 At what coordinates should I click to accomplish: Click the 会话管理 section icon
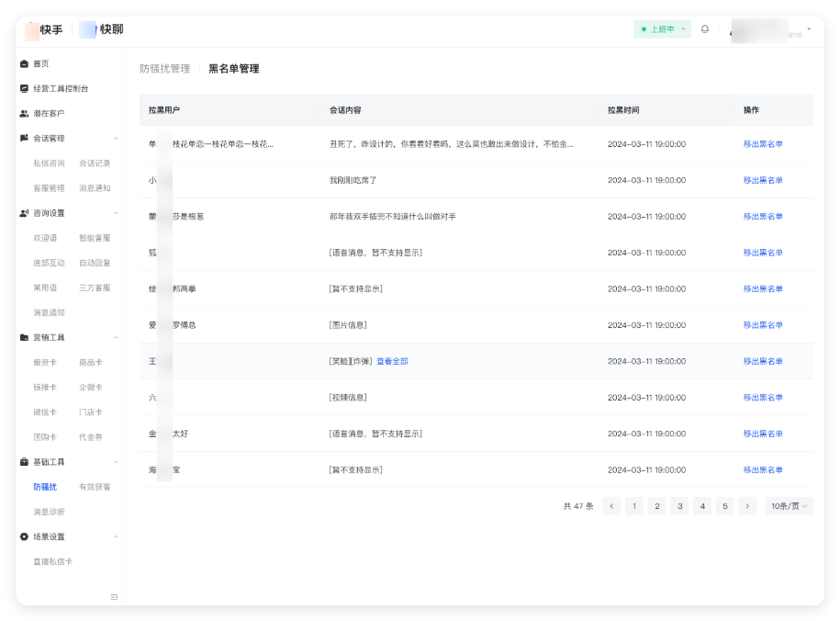point(22,138)
